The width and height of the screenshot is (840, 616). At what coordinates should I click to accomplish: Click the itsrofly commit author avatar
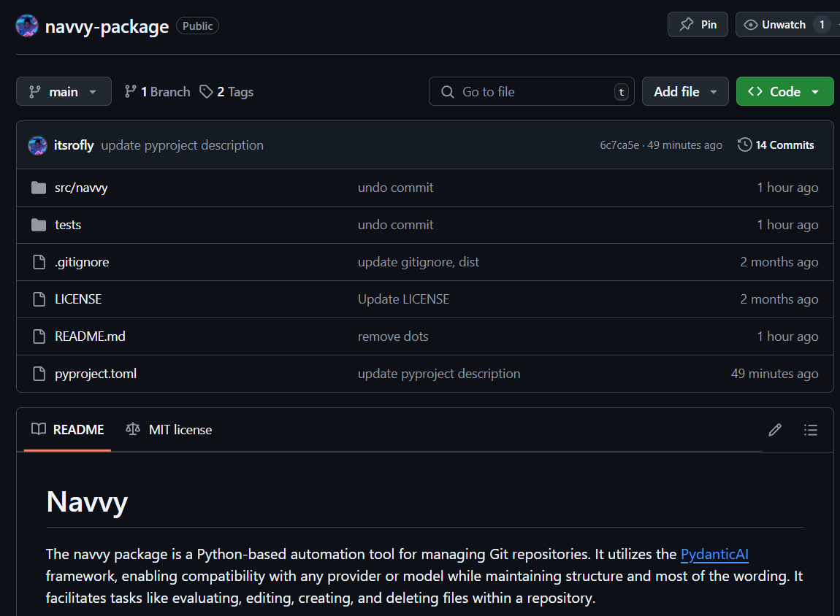(38, 145)
